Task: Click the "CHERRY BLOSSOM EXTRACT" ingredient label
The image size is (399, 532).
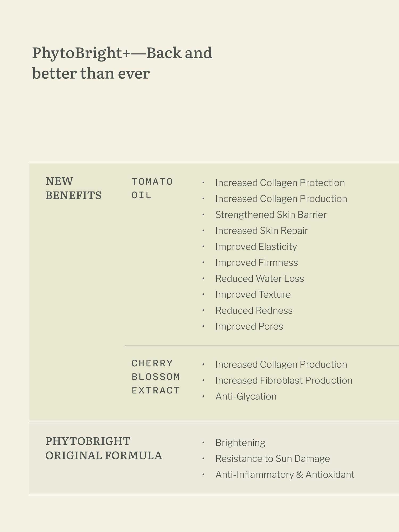Action: [x=156, y=377]
